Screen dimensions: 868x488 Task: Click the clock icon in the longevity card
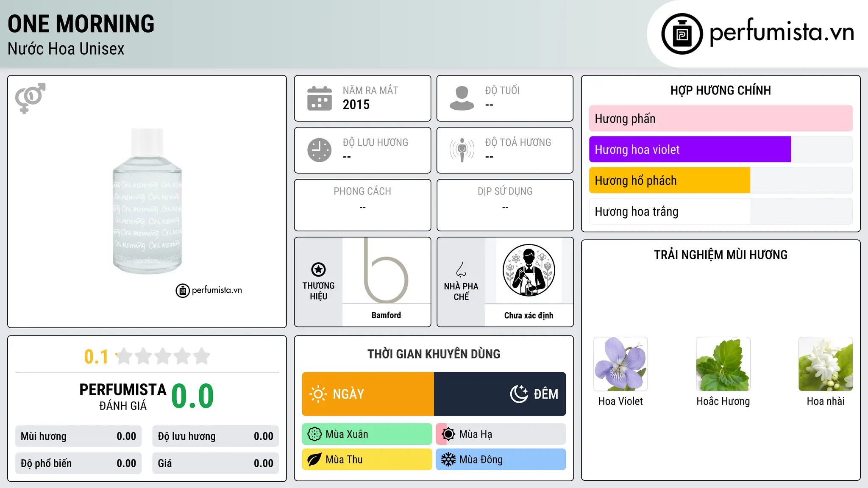320,150
